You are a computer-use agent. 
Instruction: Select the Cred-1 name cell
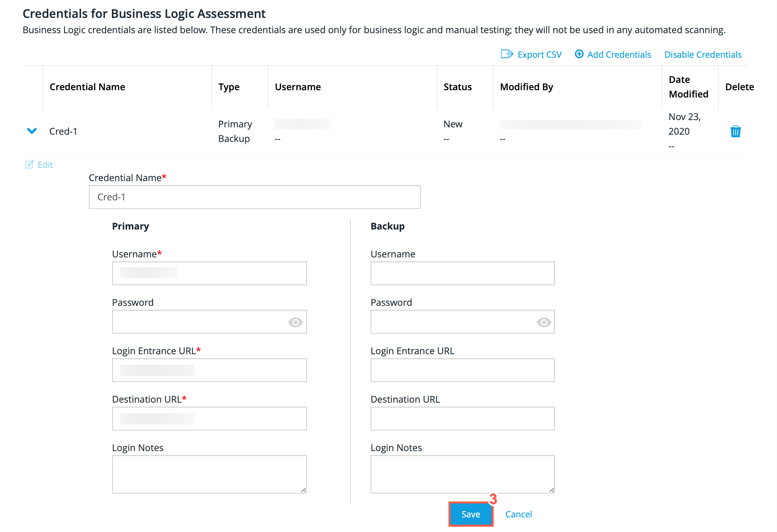pos(63,131)
